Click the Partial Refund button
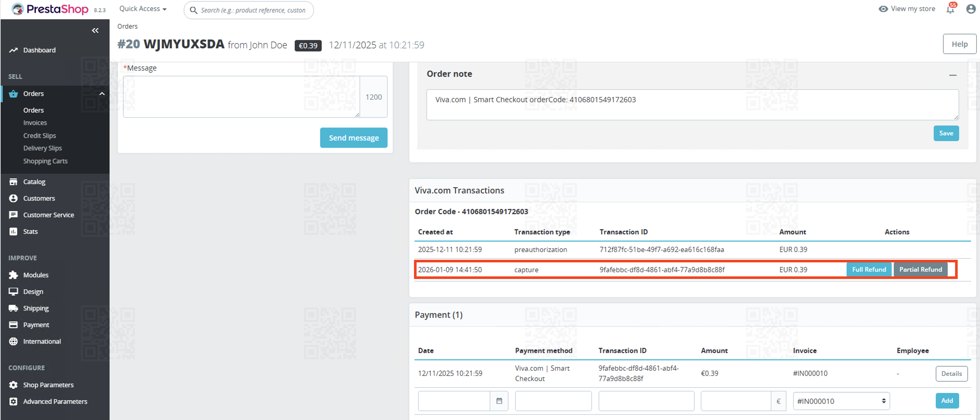The image size is (980, 420). coord(920,269)
